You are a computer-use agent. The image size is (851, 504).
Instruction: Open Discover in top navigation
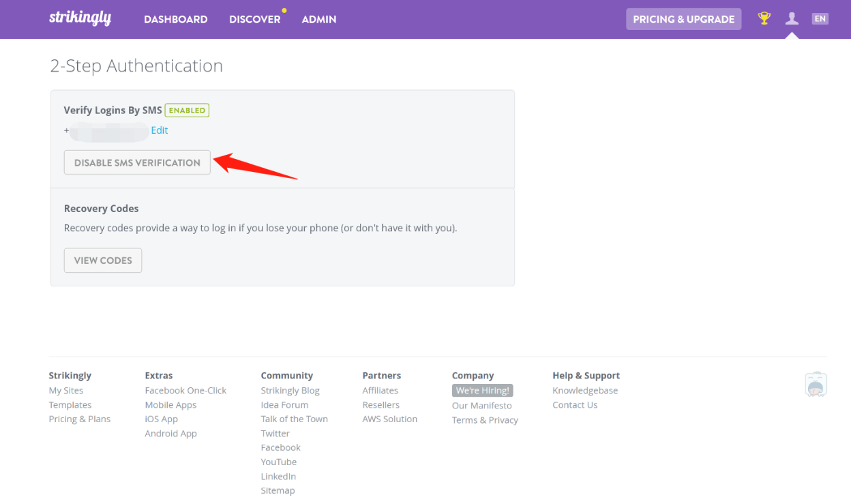[255, 19]
